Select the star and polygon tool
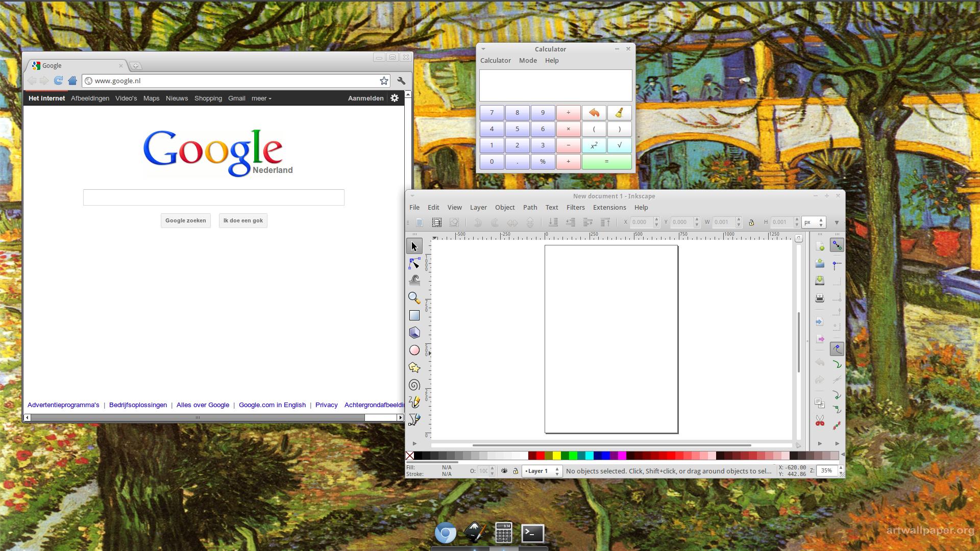This screenshot has width=980, height=551. [414, 367]
